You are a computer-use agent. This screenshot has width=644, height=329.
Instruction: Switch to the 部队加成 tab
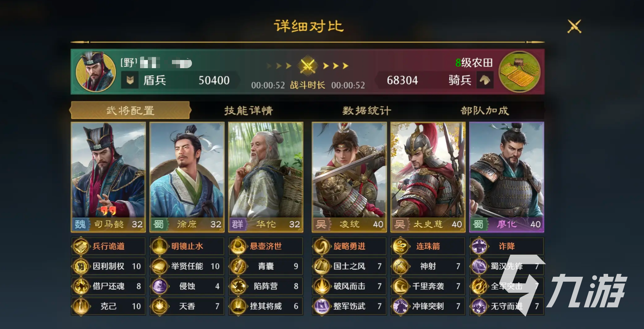(485, 110)
